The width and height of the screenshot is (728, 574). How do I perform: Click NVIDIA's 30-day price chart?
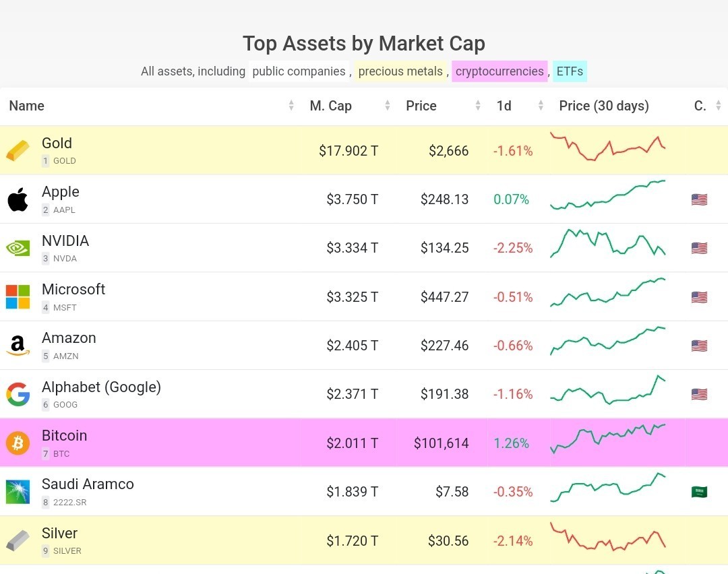click(608, 243)
